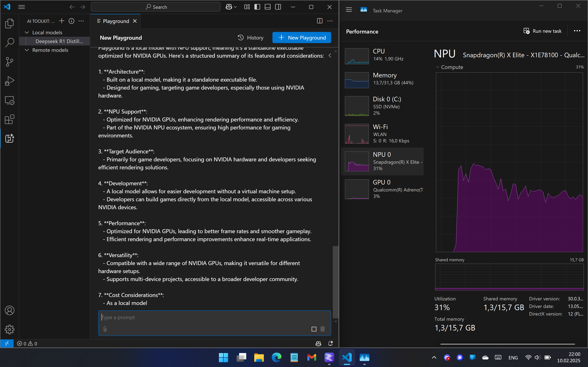
Task: Open the AI Toolkit sidebar icon
Action: point(9,138)
